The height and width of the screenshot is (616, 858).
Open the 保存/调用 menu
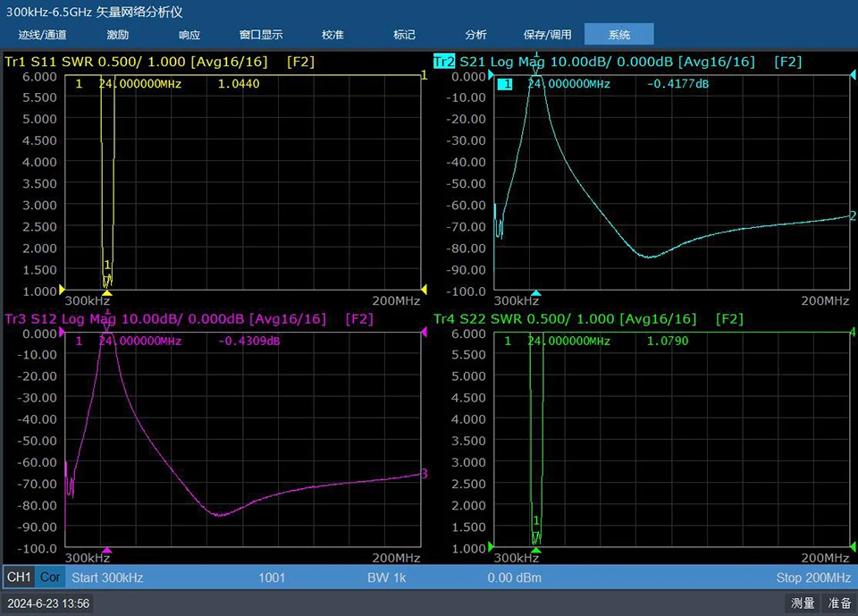[x=547, y=35]
